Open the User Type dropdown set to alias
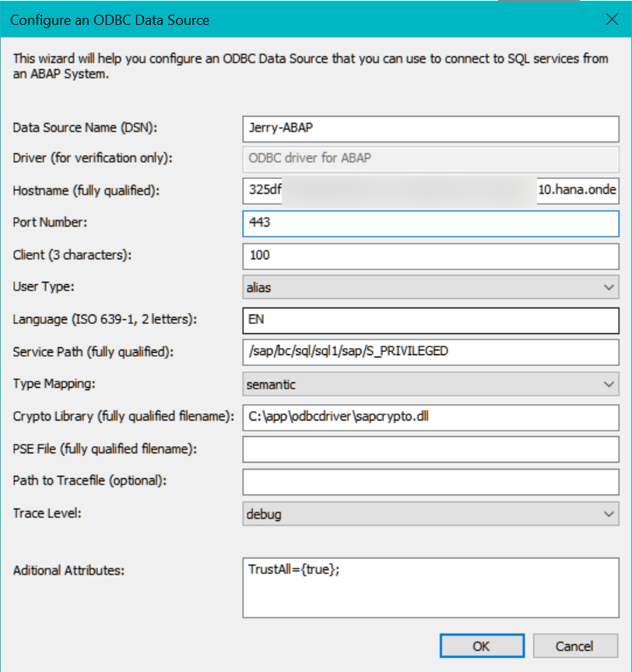632x672 pixels. click(x=430, y=287)
